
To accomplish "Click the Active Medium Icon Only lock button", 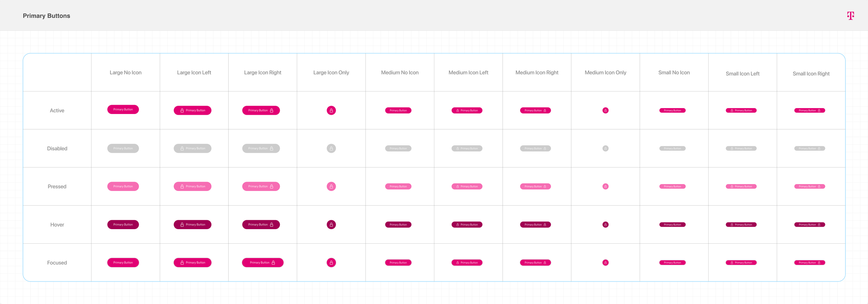I will (x=606, y=110).
